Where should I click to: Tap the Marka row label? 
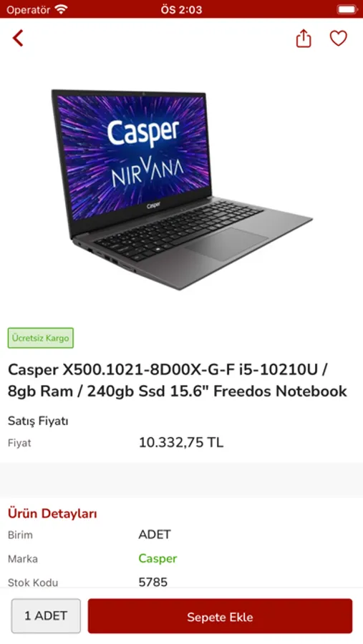pos(23,559)
